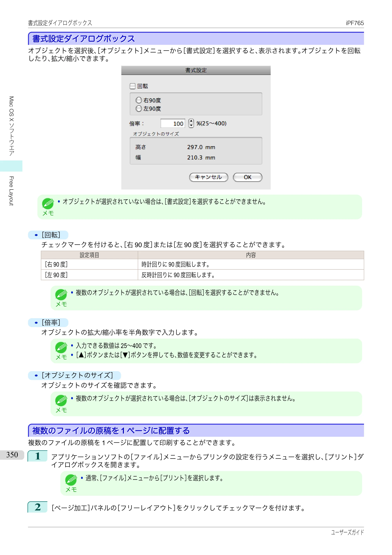Click the memo icon about unselected objects
Image resolution: width=392 pixels, height=555 pixels.
click(x=48, y=204)
